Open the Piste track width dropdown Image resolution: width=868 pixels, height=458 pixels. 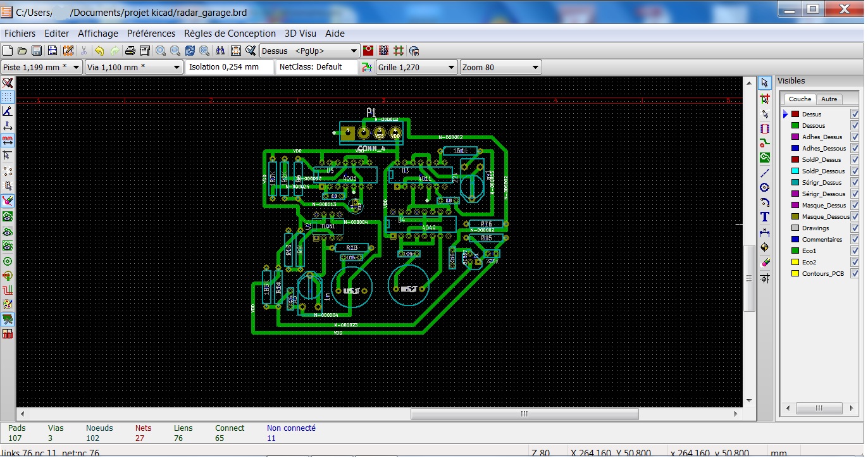(77, 67)
